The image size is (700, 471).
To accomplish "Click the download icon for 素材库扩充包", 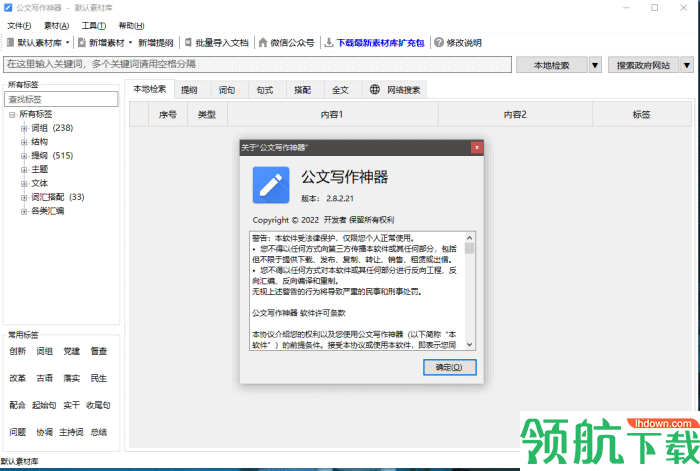I will 329,42.
